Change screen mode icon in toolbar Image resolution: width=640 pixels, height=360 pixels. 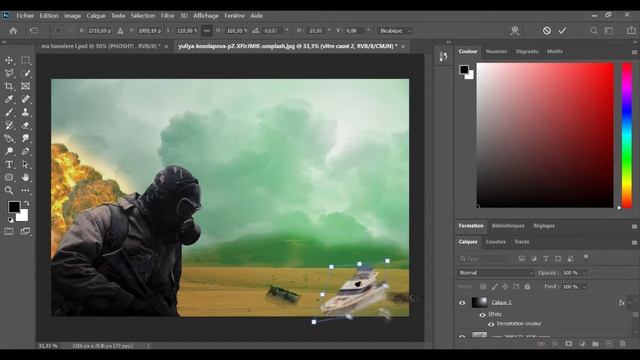[x=25, y=231]
